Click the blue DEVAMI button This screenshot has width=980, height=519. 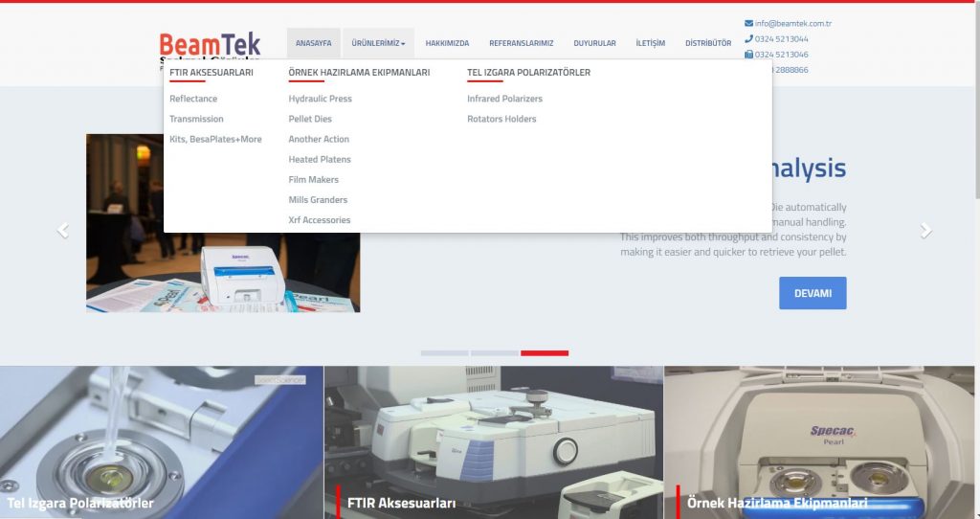813,293
